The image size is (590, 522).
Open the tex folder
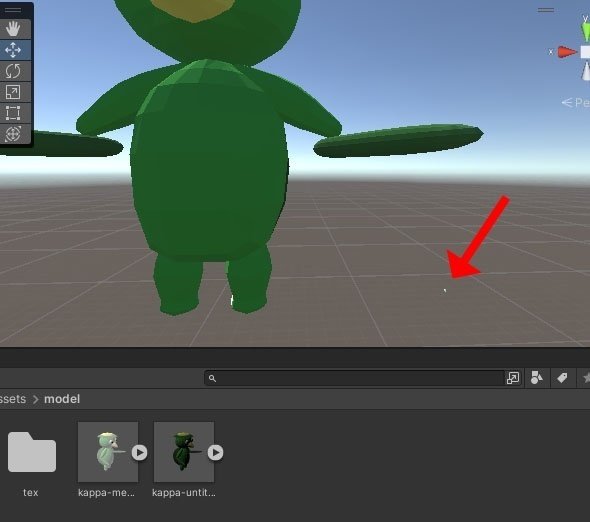point(32,452)
